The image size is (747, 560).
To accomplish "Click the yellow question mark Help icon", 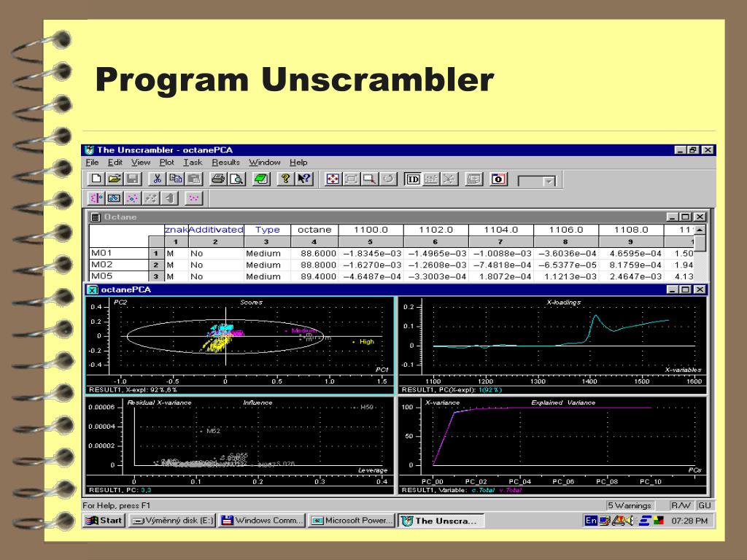I will coord(285,179).
